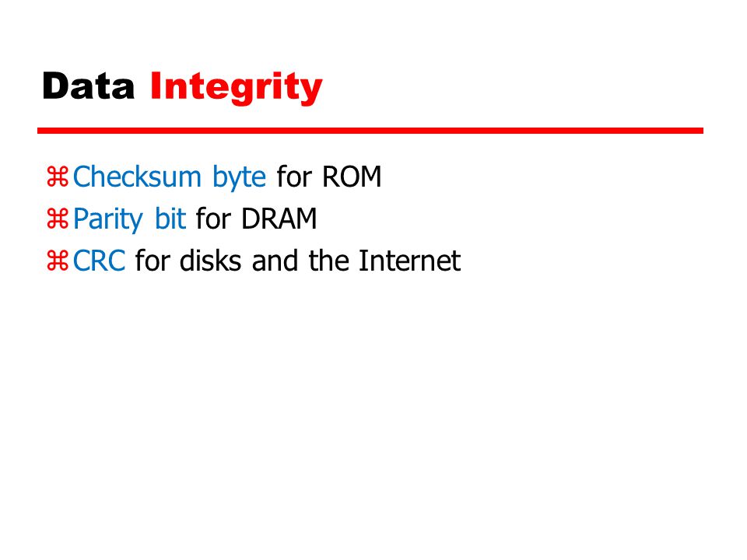Image resolution: width=747 pixels, height=560 pixels.
Task: Click the word ROM
Action: click(352, 177)
